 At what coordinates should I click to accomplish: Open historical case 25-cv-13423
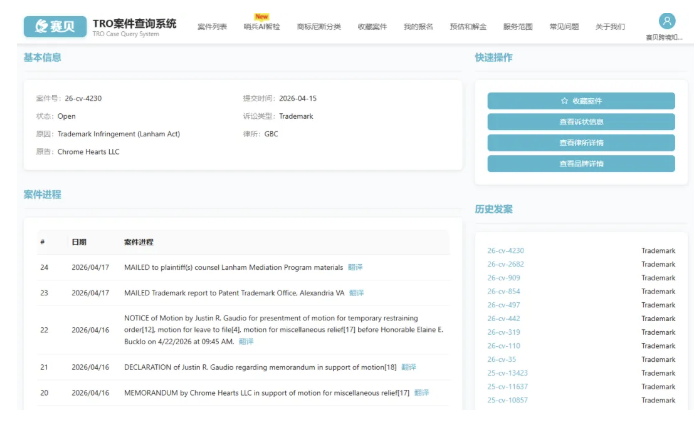pyautogui.click(x=507, y=372)
